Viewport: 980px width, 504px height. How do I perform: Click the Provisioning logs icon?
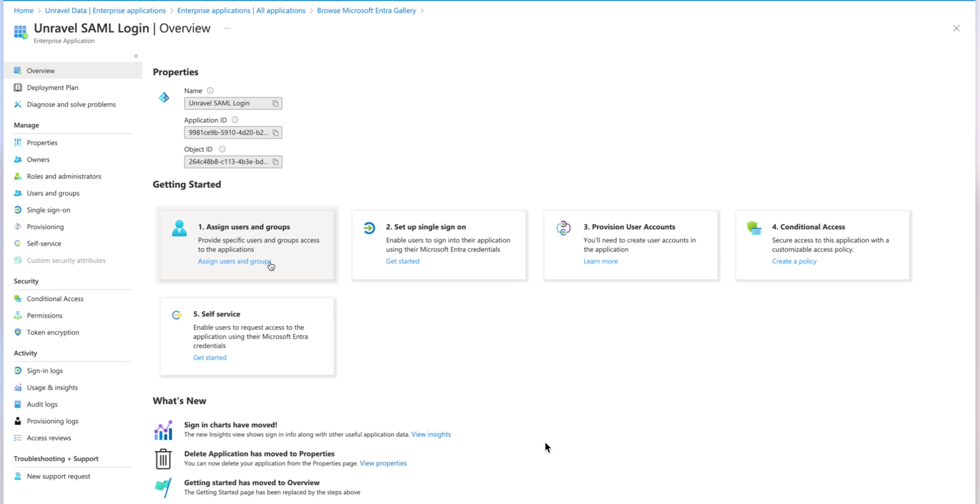click(x=17, y=420)
